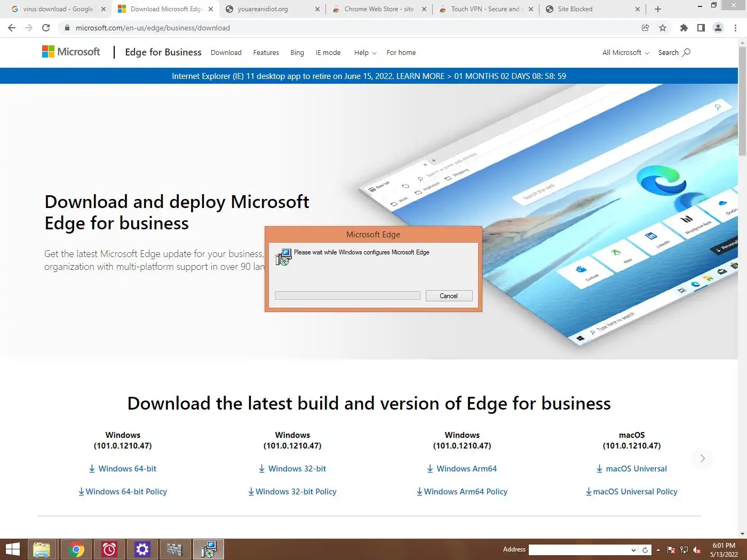Image resolution: width=747 pixels, height=560 pixels.
Task: Download the Windows 64-bit Policy file
Action: pyautogui.click(x=123, y=492)
